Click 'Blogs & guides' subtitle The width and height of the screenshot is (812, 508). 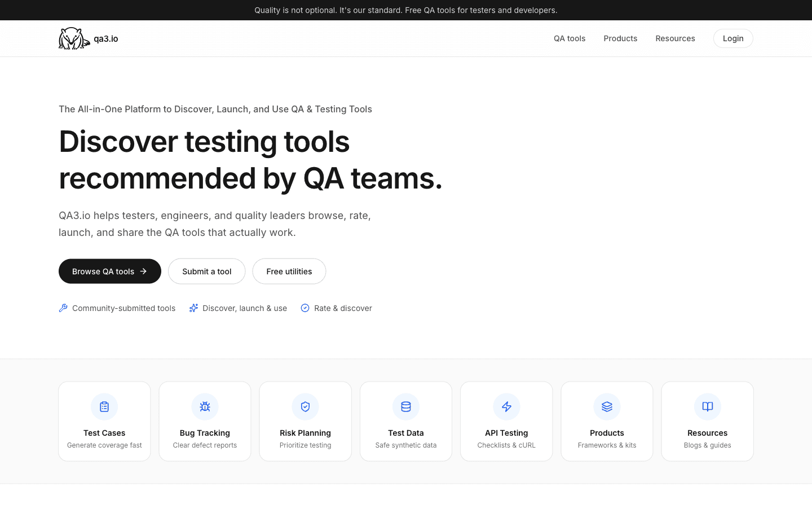click(x=708, y=445)
